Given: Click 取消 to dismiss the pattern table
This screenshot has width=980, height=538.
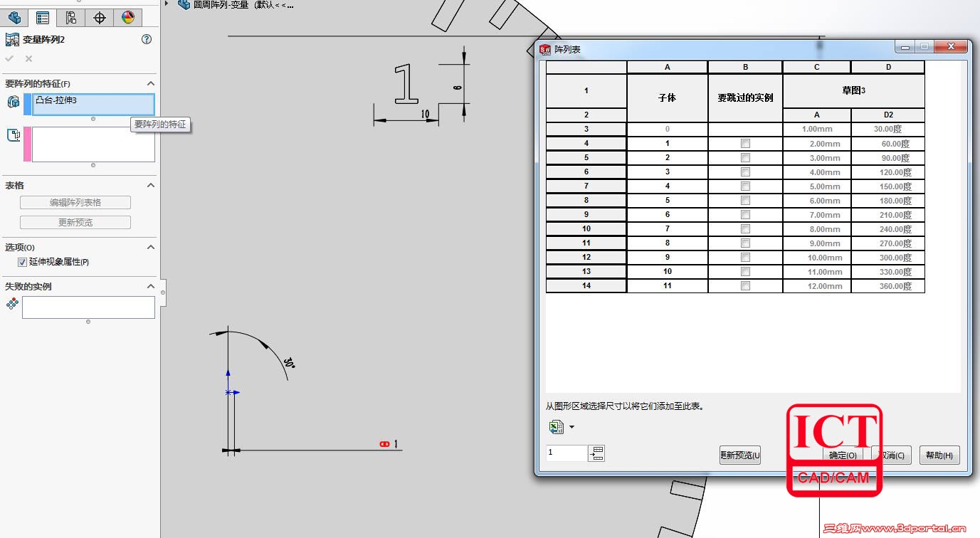Looking at the screenshot, I should tap(892, 455).
